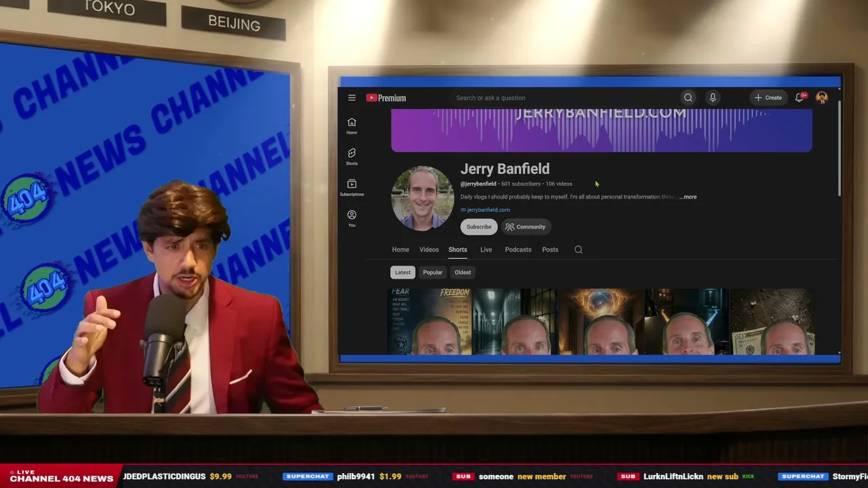868x488 pixels.
Task: Sort shorts by Oldest
Action: pyautogui.click(x=462, y=272)
